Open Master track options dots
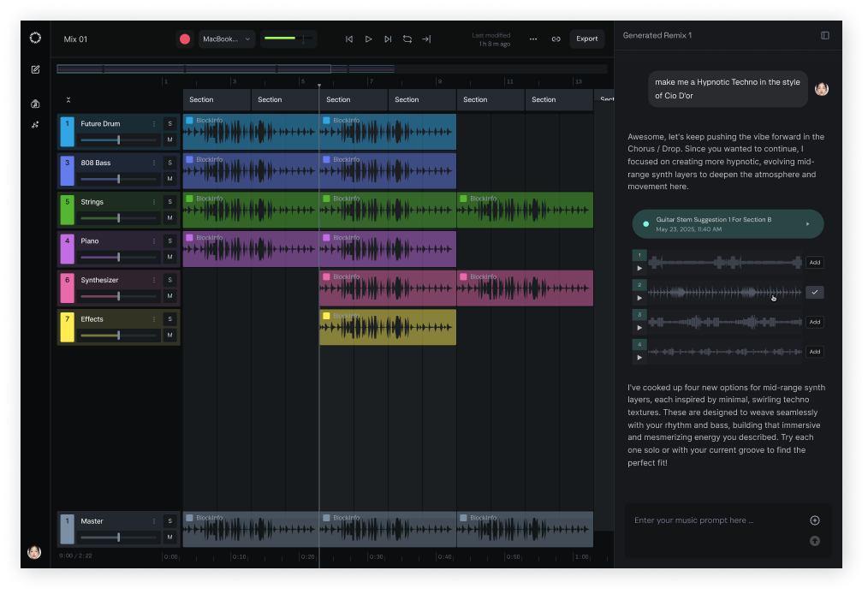The width and height of the screenshot is (868, 594). 154,521
